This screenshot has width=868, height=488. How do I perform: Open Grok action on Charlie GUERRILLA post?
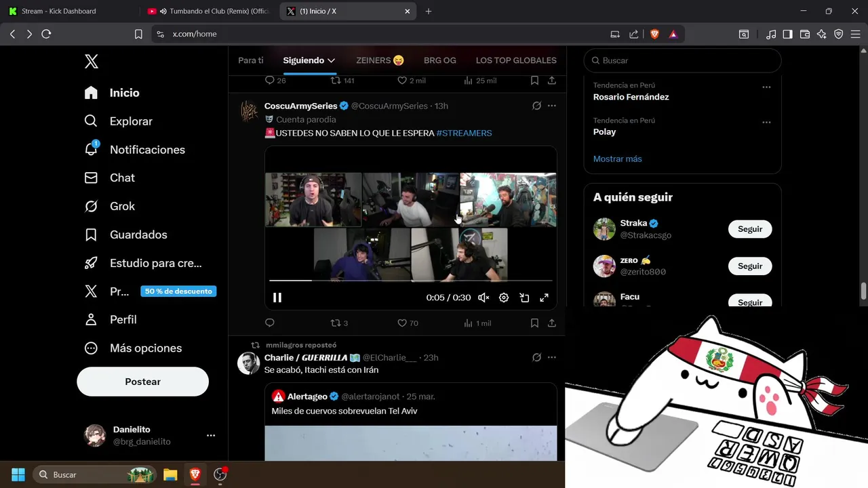(536, 357)
